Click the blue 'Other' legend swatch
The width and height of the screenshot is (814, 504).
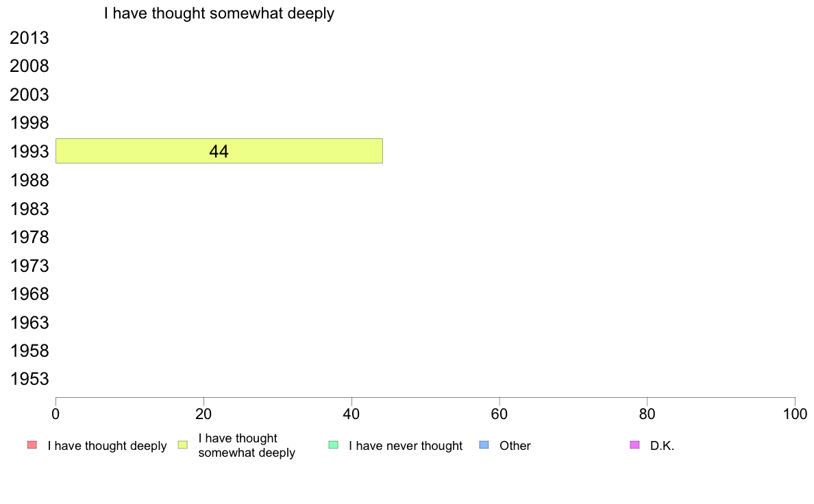tap(484, 445)
